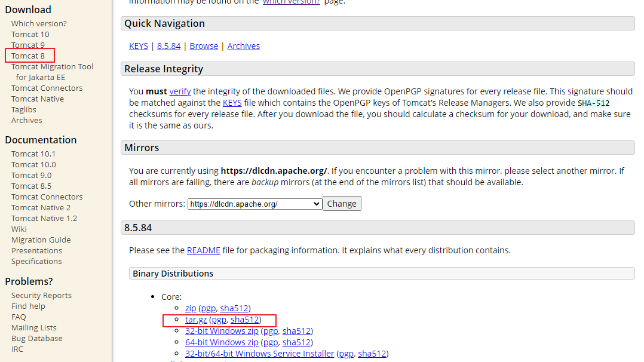
Task: Open the Migration Guide
Action: coord(41,240)
